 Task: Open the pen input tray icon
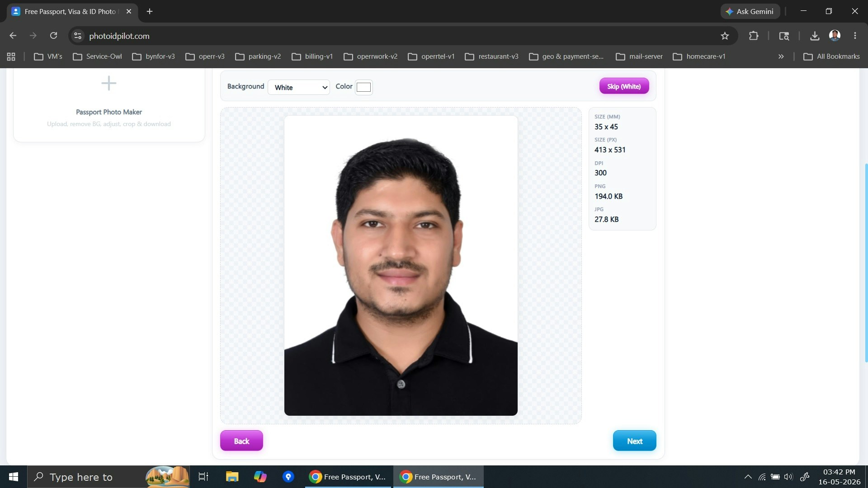(x=805, y=477)
